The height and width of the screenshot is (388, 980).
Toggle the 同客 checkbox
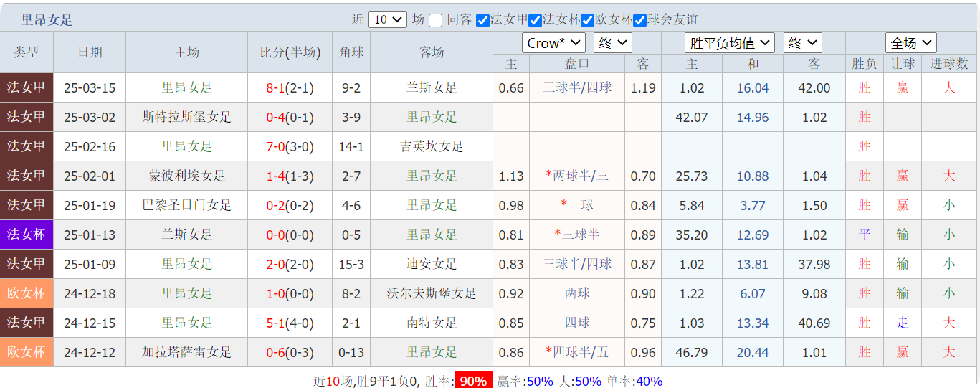pyautogui.click(x=436, y=20)
